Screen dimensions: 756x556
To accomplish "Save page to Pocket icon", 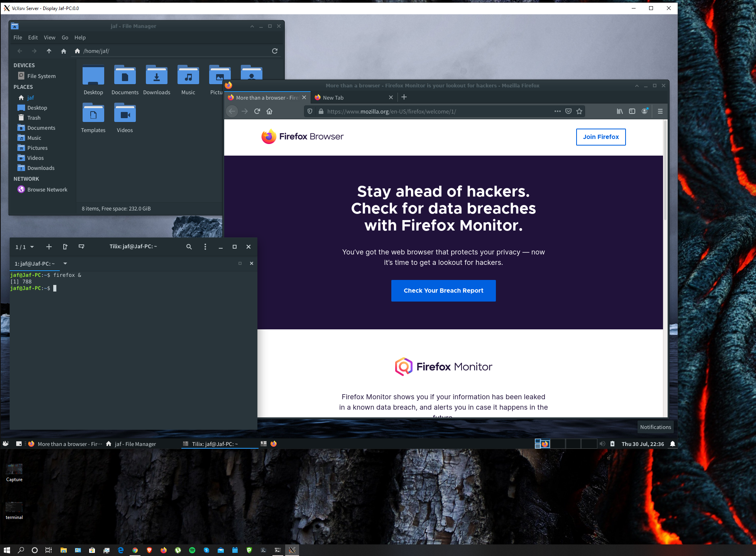I will [x=568, y=111].
